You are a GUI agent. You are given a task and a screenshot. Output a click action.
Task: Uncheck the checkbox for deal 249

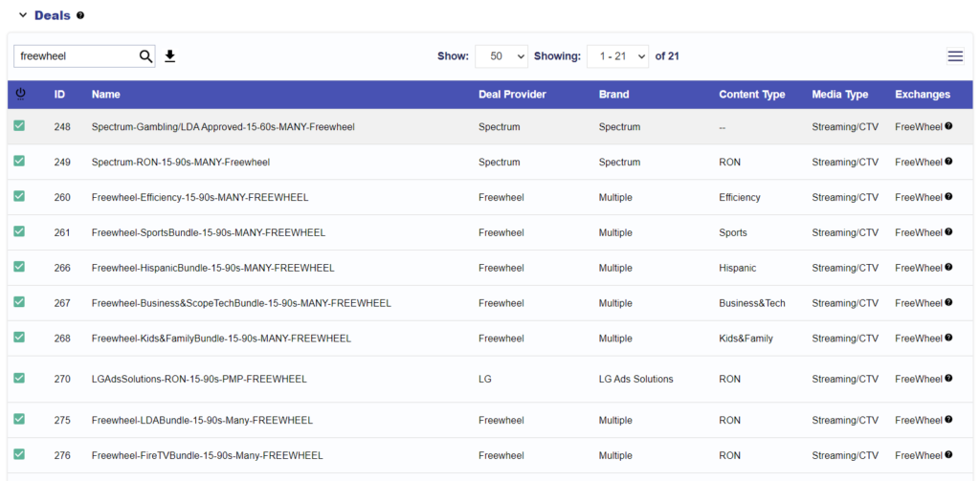(x=19, y=161)
